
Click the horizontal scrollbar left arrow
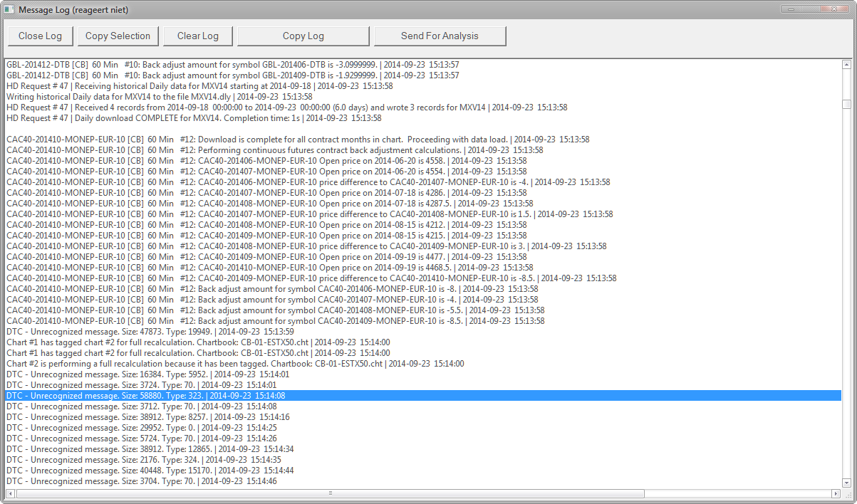pyautogui.click(x=10, y=493)
